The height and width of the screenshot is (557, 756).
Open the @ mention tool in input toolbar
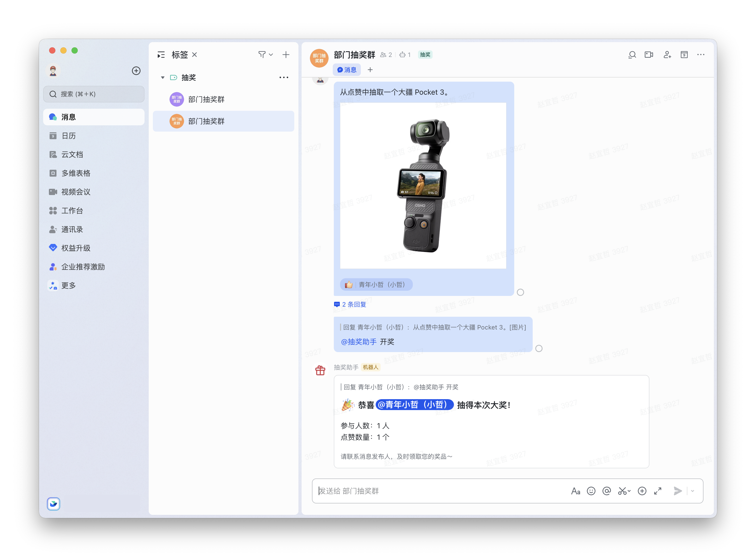tap(607, 491)
